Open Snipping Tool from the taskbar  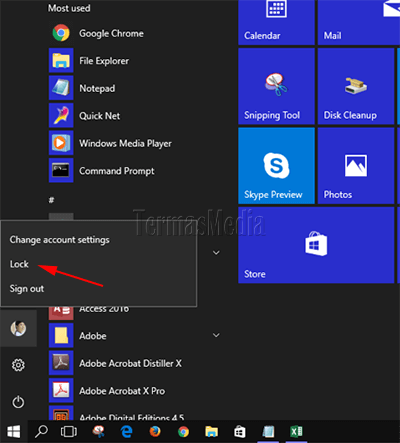click(98, 432)
